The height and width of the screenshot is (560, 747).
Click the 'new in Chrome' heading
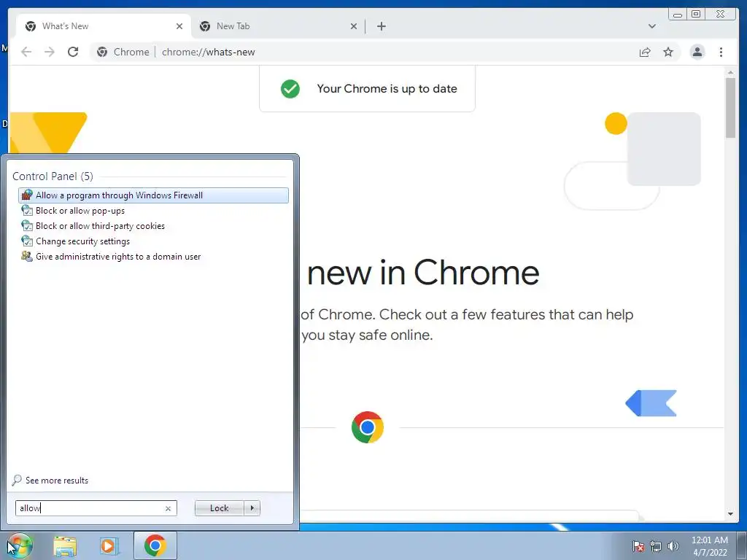(423, 273)
